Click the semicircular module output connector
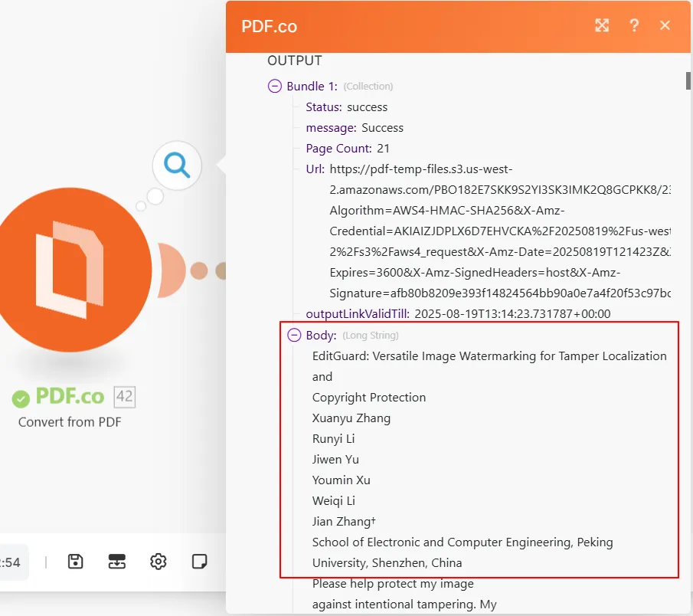Image resolution: width=693 pixels, height=616 pixels. (172, 270)
